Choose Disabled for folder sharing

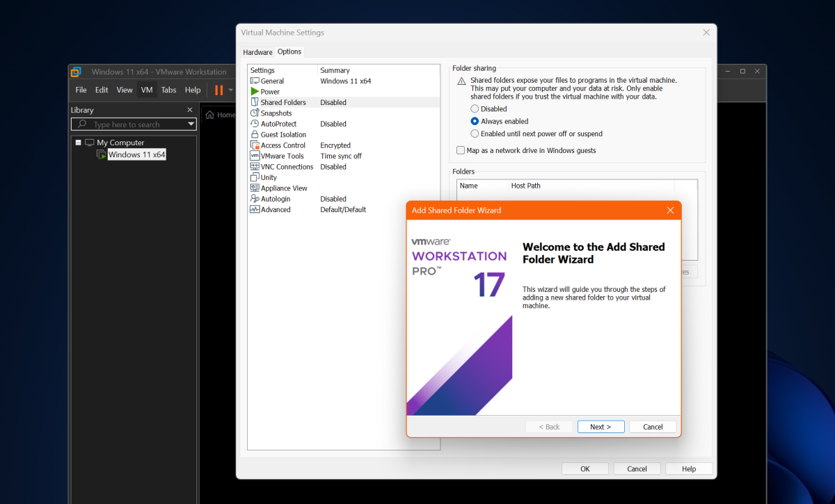coord(475,108)
